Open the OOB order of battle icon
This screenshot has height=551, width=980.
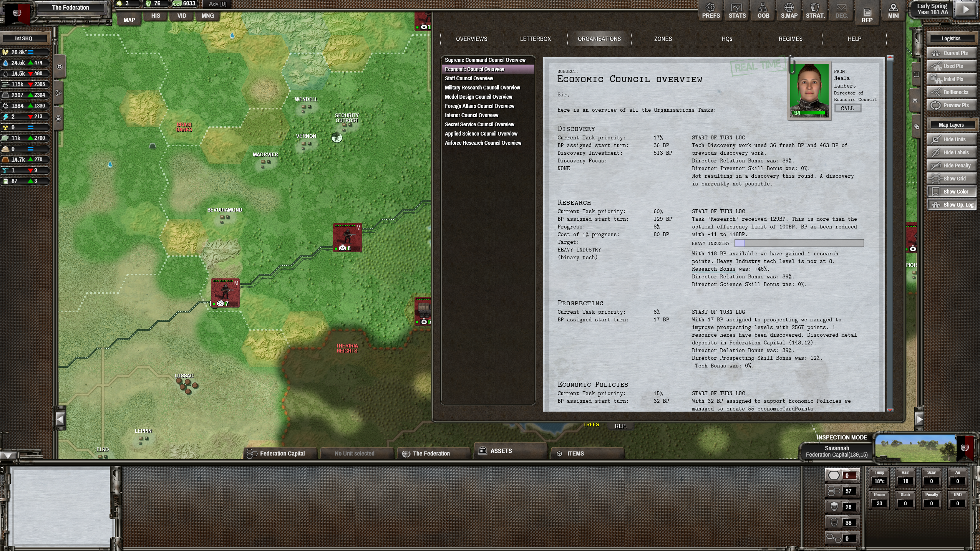click(763, 11)
